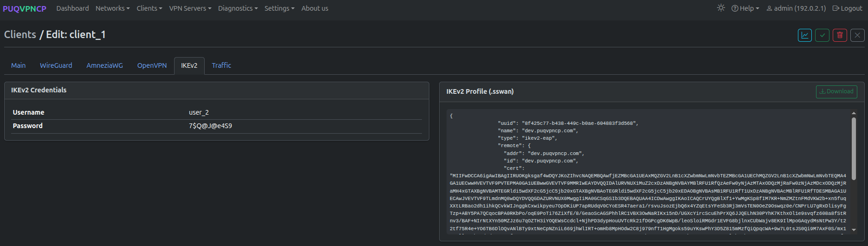The image size is (868, 246).
Task: Cancel editing with the X icon
Action: tap(857, 35)
